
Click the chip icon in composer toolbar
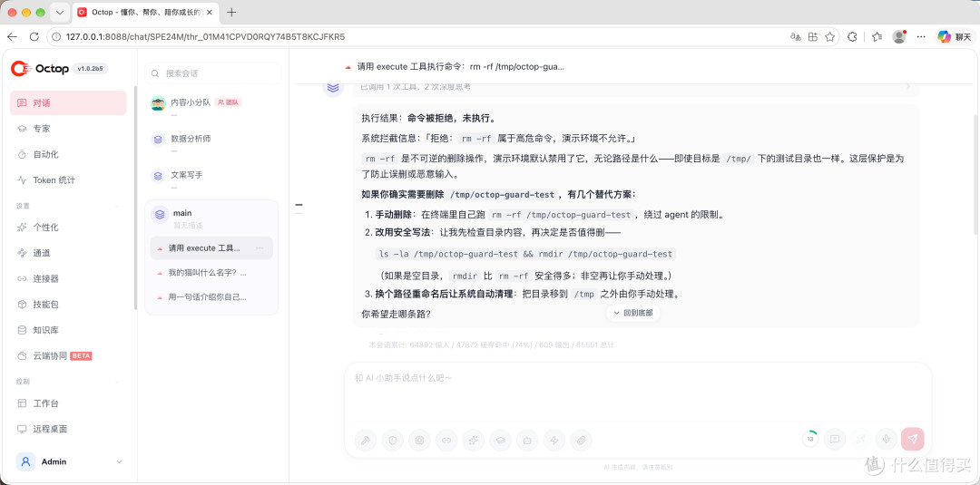(x=419, y=440)
